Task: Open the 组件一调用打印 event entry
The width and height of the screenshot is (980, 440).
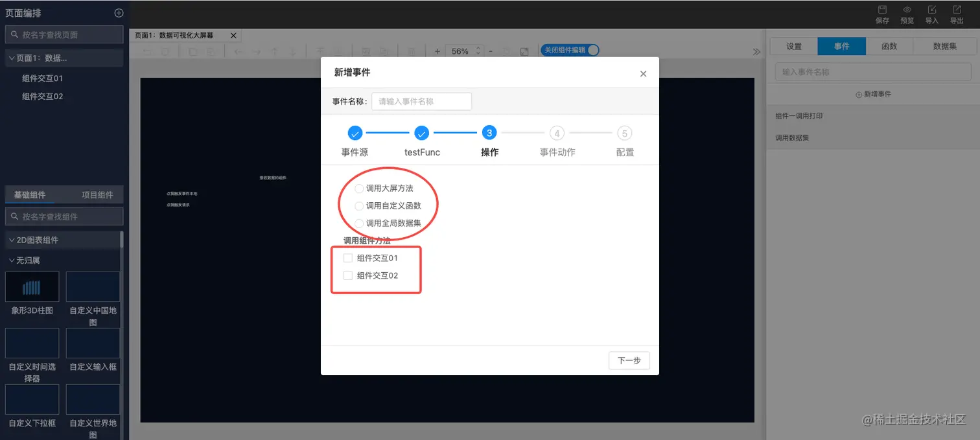Action: coord(873,116)
